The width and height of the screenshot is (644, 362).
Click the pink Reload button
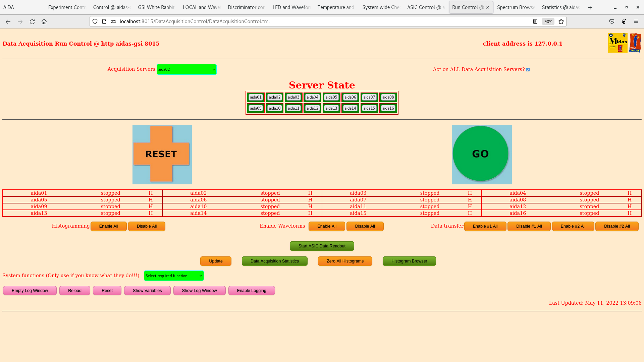pyautogui.click(x=75, y=291)
